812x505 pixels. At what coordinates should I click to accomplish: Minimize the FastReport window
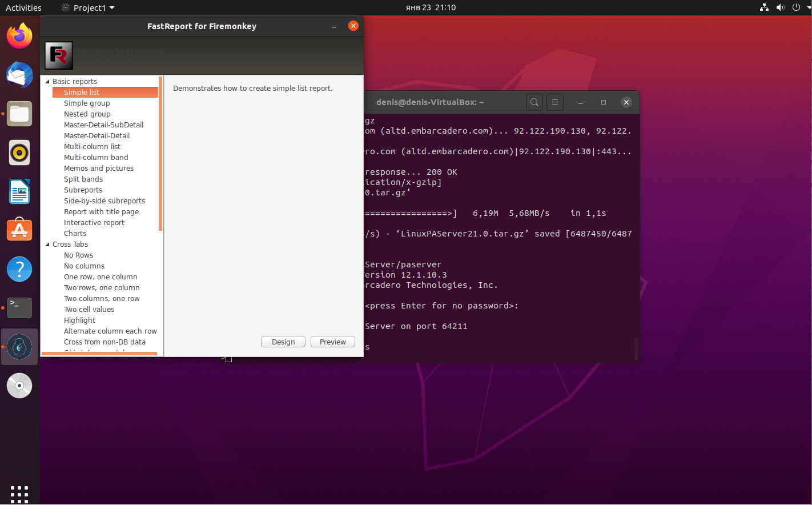tap(334, 26)
